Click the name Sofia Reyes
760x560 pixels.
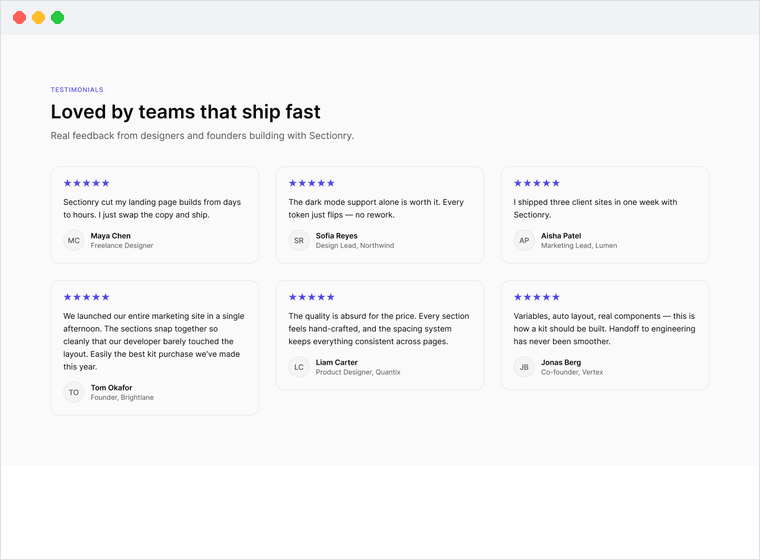(x=336, y=236)
